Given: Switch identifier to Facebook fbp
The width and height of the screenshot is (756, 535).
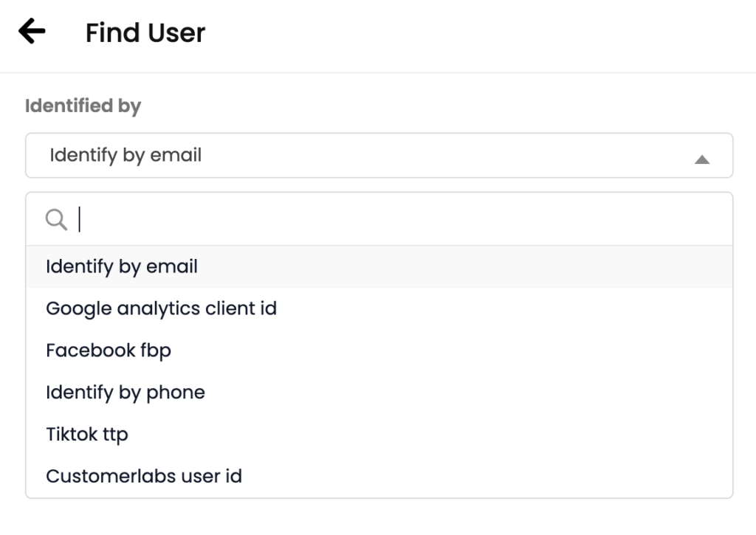Looking at the screenshot, I should [x=109, y=351].
